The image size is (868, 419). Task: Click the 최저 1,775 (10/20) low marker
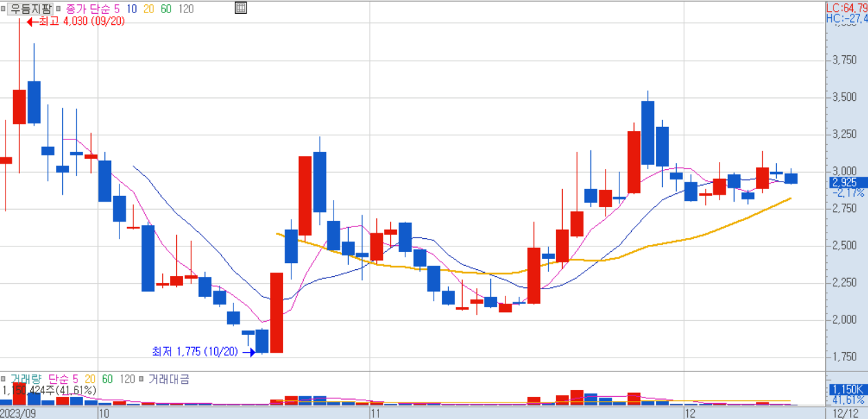203,351
